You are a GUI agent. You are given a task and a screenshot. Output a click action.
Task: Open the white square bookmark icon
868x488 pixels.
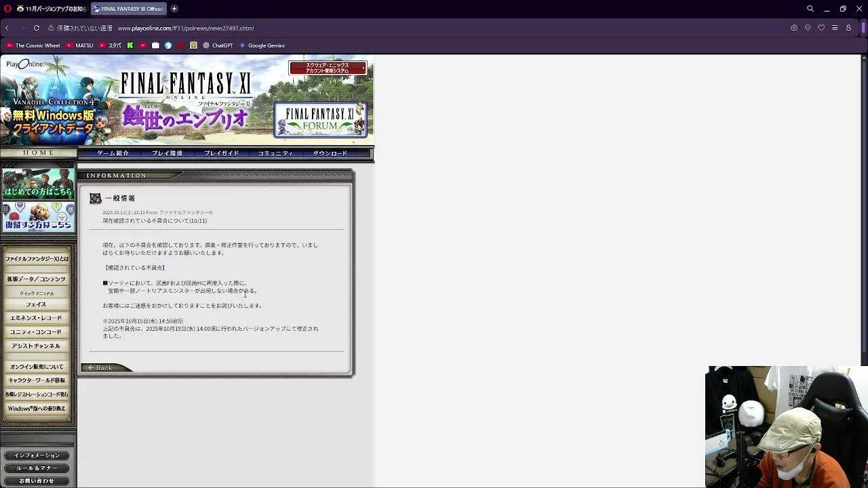(x=155, y=45)
